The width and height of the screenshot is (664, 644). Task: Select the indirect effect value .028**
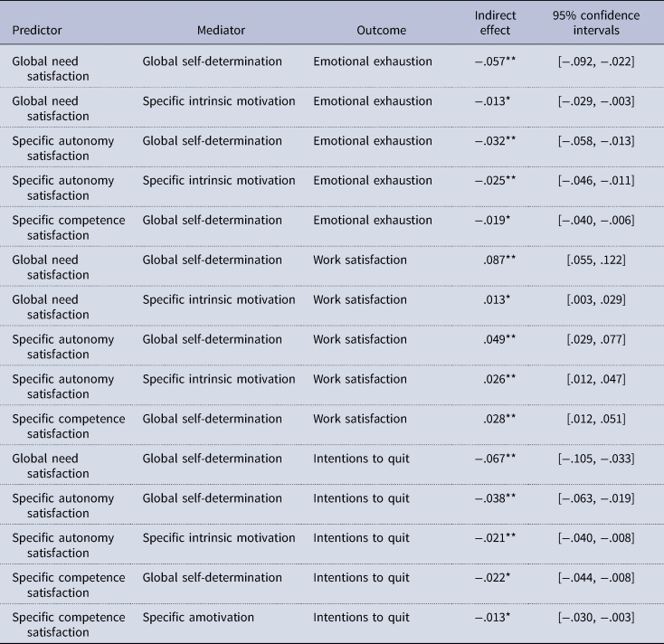[x=498, y=419]
